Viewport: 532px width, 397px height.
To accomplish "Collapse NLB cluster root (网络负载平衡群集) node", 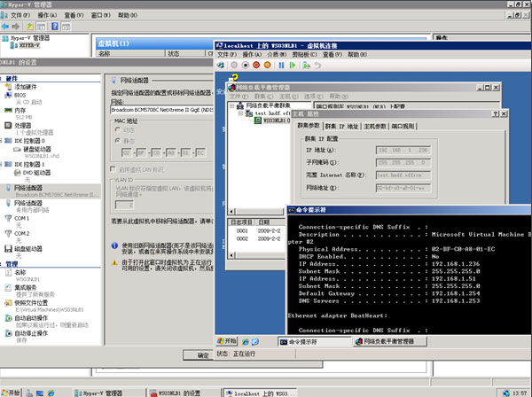I will pyautogui.click(x=232, y=105).
